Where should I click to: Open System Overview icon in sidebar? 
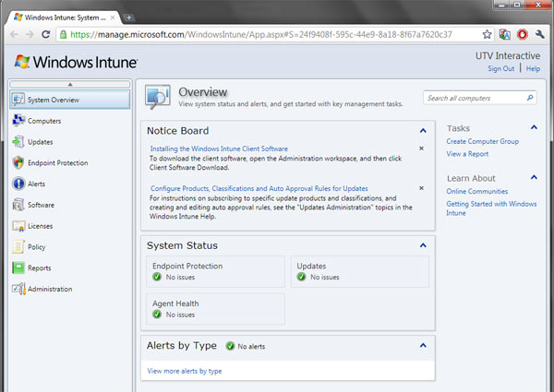click(18, 100)
